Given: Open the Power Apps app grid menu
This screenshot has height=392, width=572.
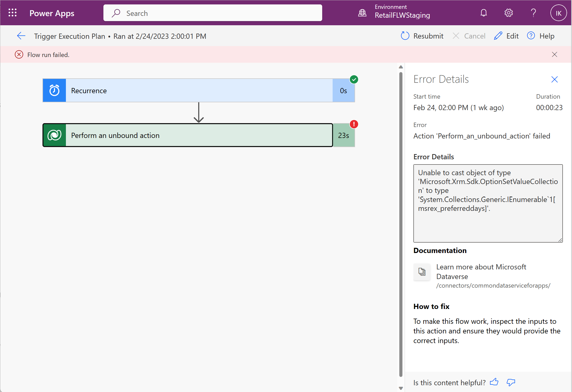Looking at the screenshot, I should (x=12, y=12).
